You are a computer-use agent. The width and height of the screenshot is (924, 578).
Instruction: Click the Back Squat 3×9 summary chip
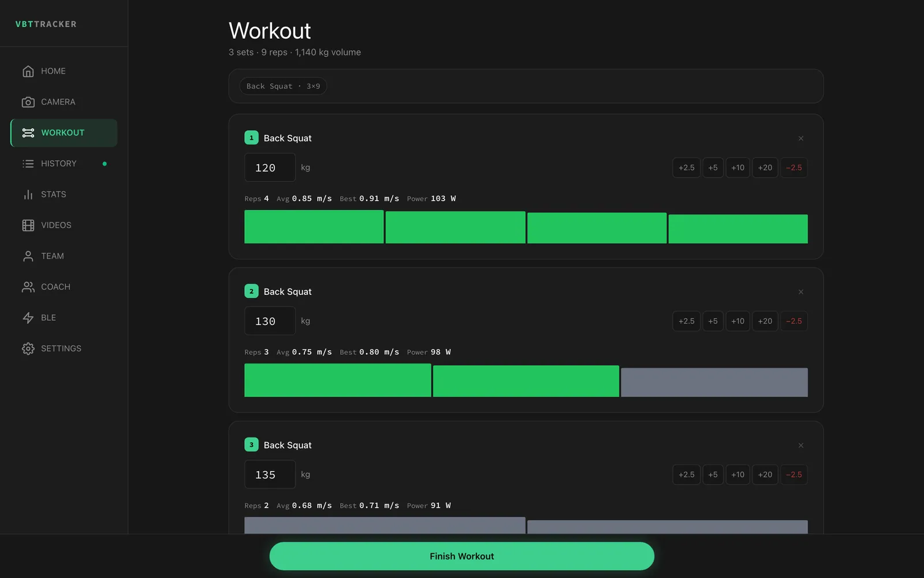283,86
